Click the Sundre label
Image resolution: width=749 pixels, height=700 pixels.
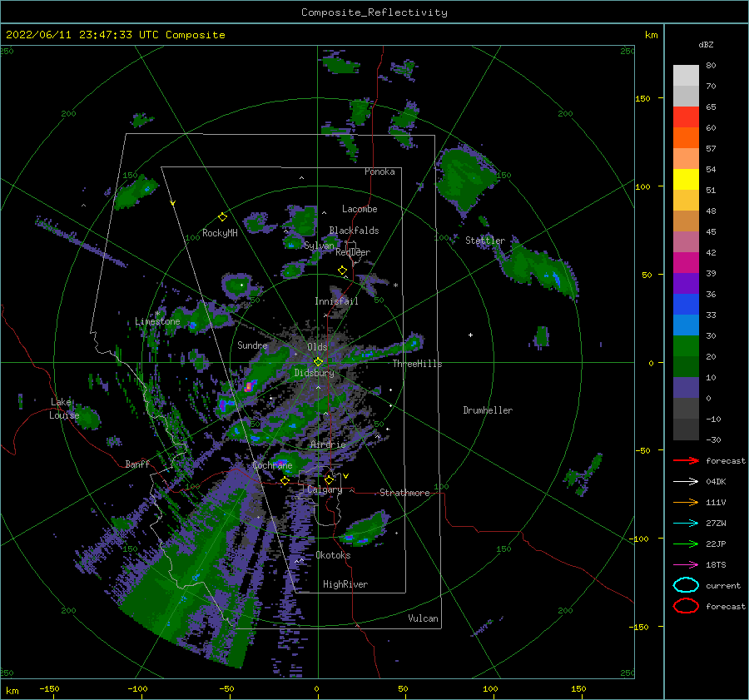tap(252, 345)
